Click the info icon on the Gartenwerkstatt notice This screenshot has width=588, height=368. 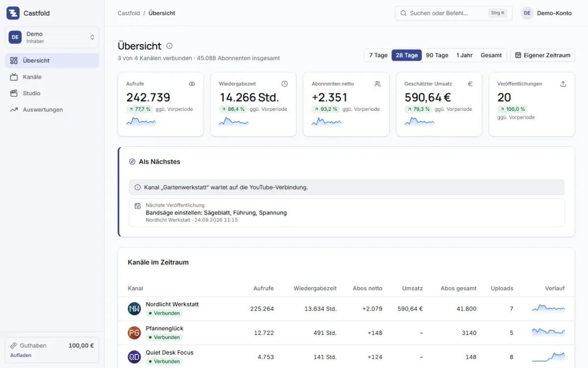point(138,187)
